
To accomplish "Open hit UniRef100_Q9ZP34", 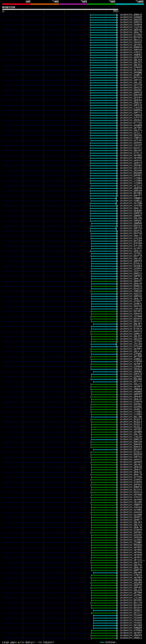I will [131, 58].
